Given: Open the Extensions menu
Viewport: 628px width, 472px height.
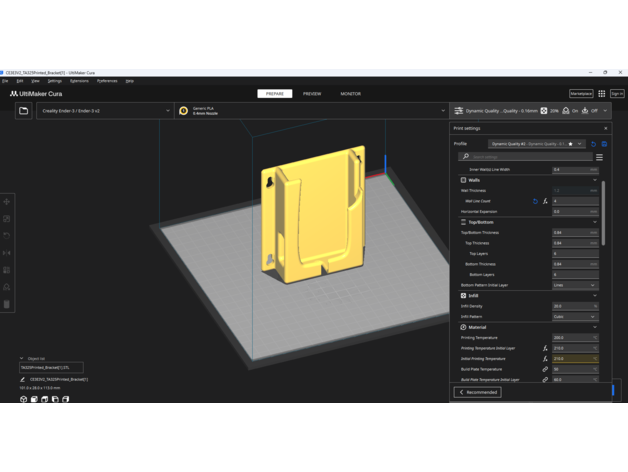Looking at the screenshot, I should coord(79,81).
